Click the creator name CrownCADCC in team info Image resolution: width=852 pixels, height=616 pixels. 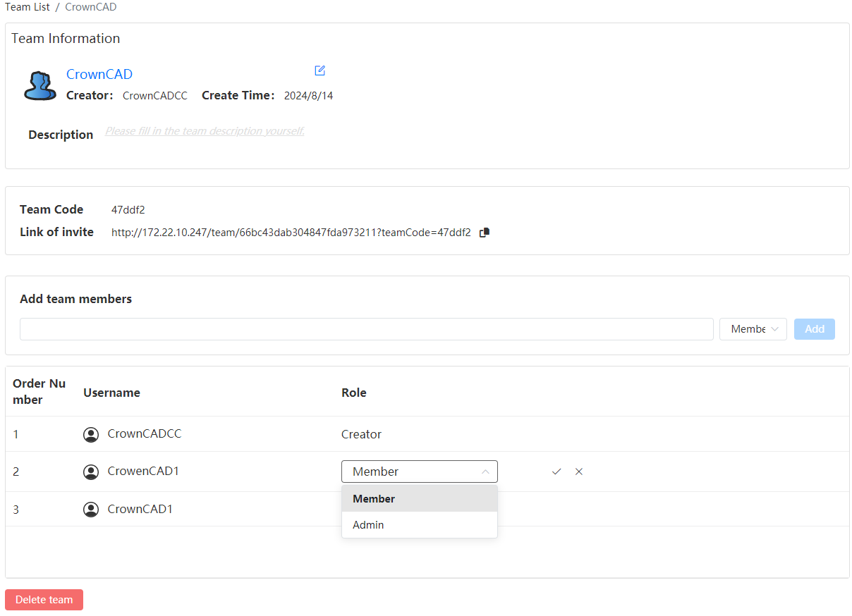point(155,96)
